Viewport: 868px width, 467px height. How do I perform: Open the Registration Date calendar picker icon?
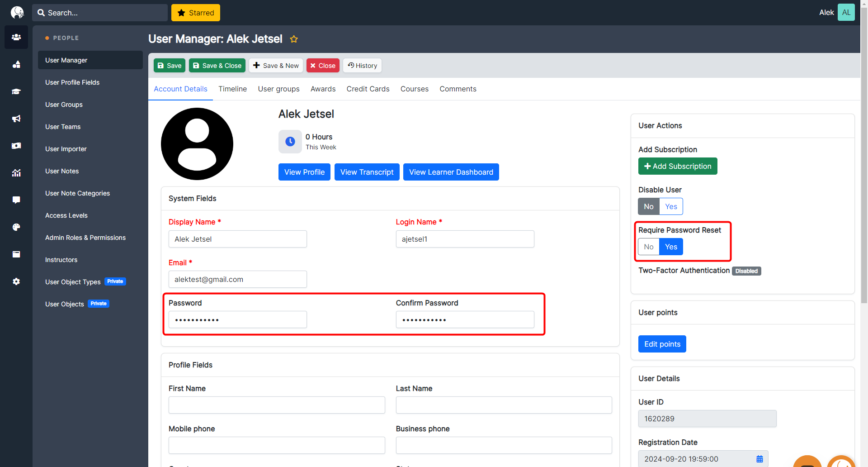759,459
